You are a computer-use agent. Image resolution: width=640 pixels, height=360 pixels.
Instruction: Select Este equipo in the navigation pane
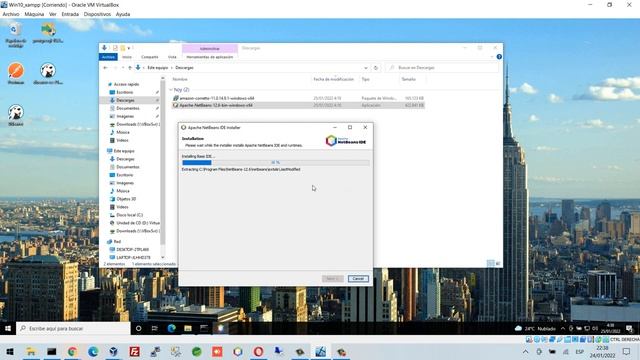124,151
